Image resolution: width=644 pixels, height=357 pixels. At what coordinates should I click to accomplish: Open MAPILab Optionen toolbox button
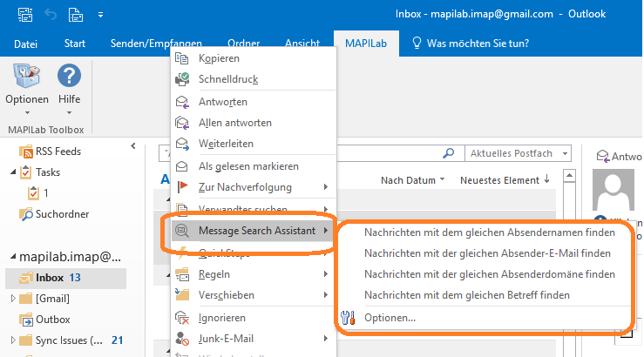coord(27,88)
